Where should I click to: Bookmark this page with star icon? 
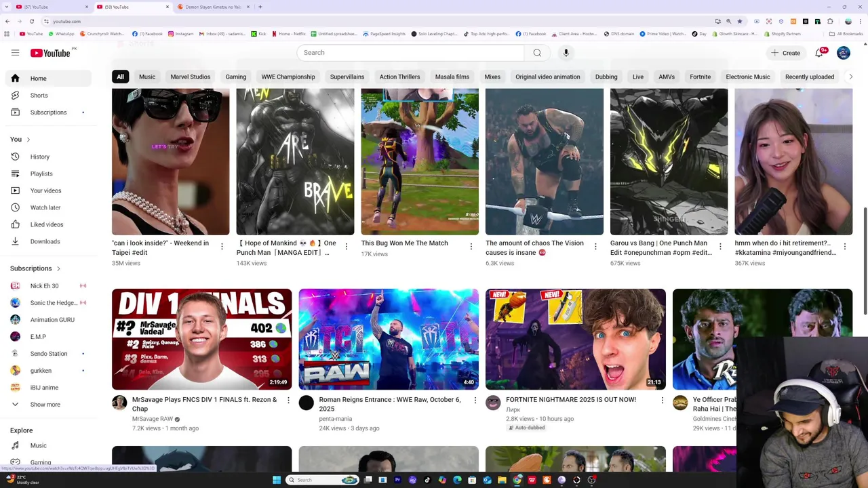click(x=740, y=21)
